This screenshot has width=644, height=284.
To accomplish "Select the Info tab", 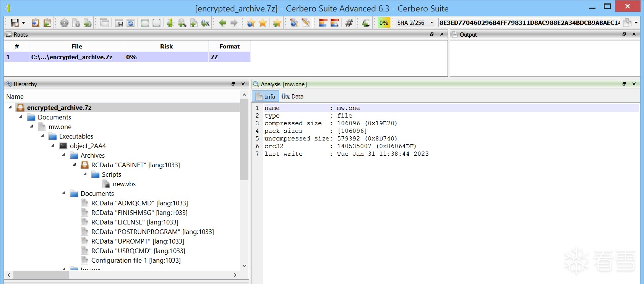I will 266,97.
